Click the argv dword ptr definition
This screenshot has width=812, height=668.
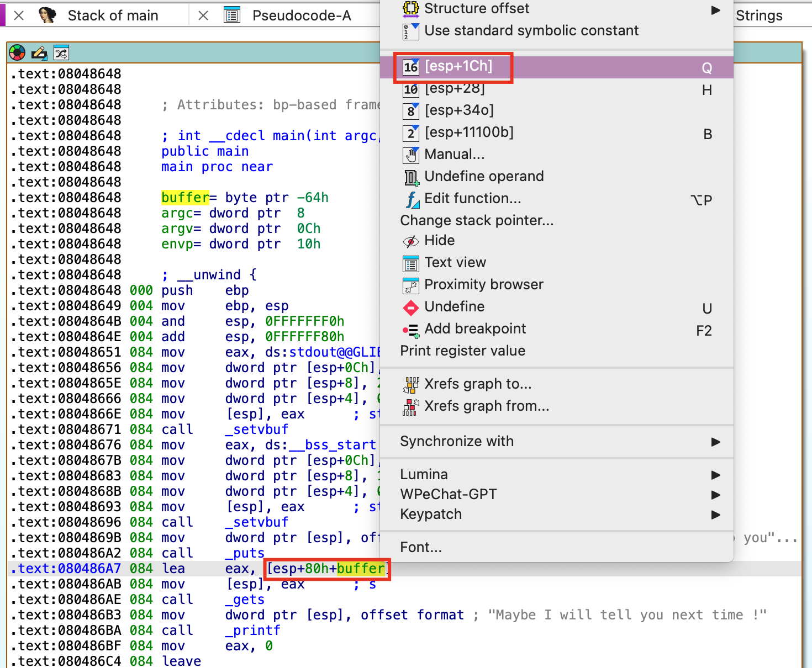click(241, 229)
